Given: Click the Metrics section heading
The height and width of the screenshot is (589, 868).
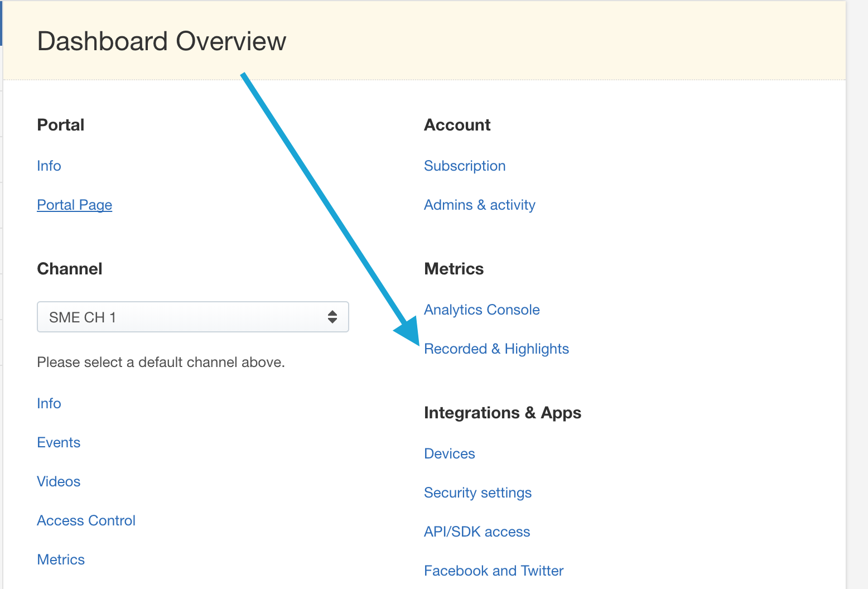Looking at the screenshot, I should (454, 269).
